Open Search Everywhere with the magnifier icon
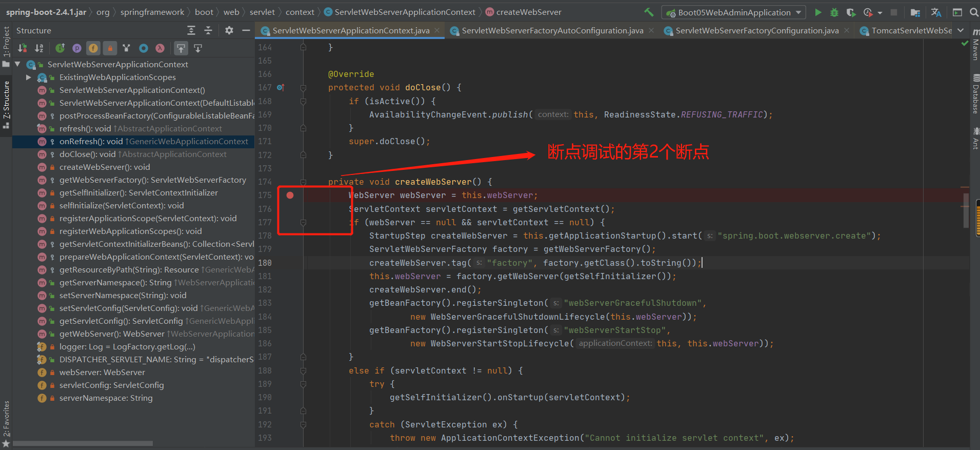The width and height of the screenshot is (980, 450). coord(974,12)
